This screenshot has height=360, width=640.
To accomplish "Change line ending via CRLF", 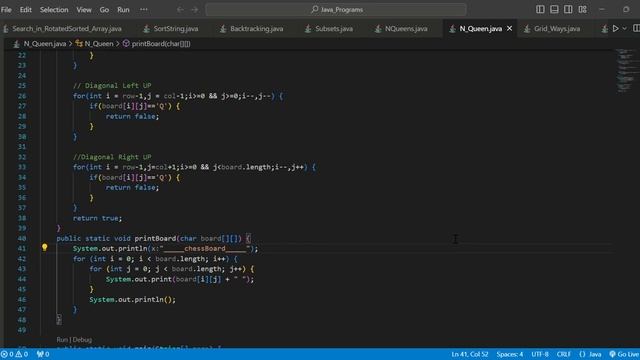I will point(563,354).
